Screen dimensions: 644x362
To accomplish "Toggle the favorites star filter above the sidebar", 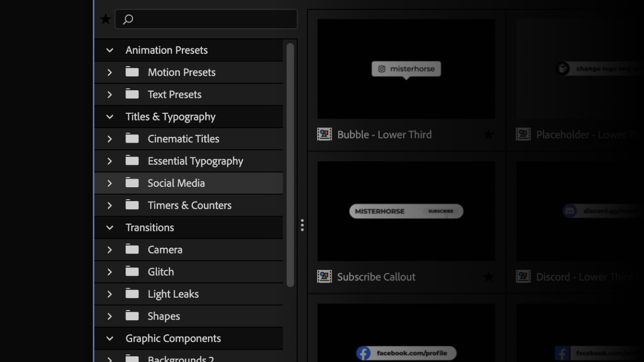I will tap(105, 18).
